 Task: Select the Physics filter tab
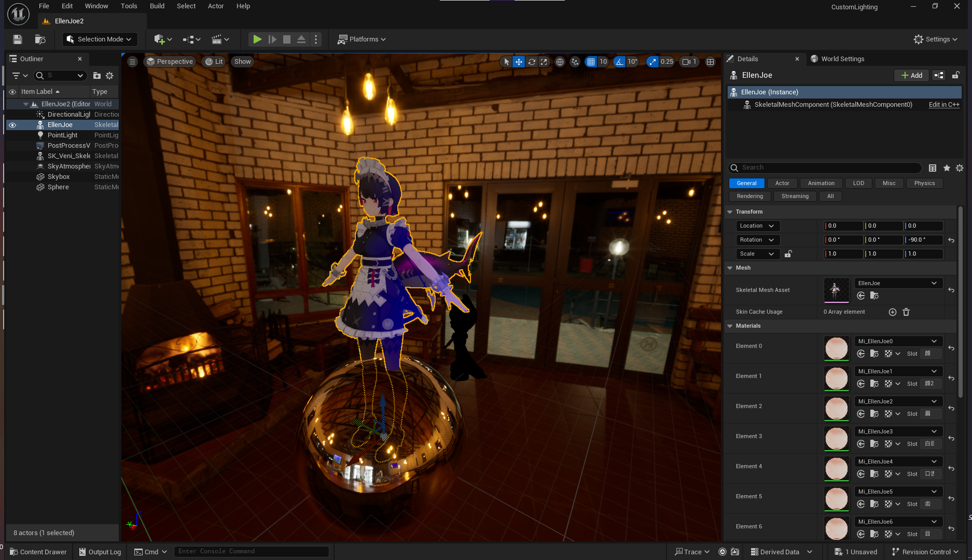coord(924,184)
